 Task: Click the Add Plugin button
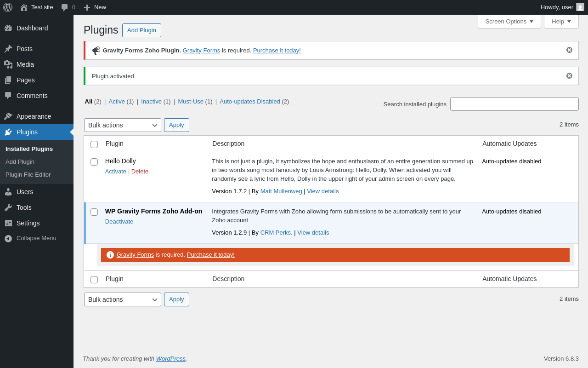click(x=141, y=30)
